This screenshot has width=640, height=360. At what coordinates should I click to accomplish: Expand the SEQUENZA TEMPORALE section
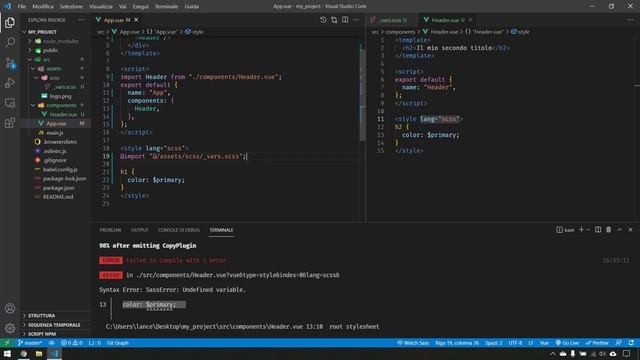[55, 325]
